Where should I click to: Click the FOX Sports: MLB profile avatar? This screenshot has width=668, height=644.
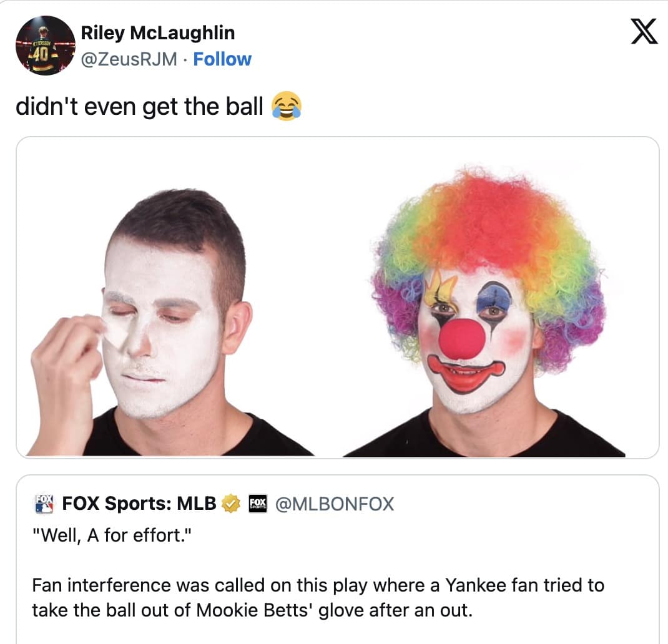click(x=43, y=503)
